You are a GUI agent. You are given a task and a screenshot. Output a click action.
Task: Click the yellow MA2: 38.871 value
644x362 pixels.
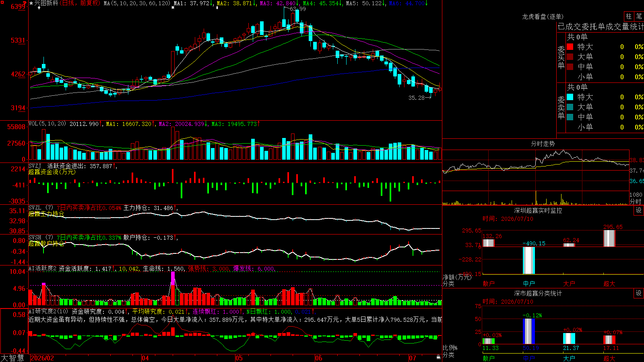(x=235, y=3)
